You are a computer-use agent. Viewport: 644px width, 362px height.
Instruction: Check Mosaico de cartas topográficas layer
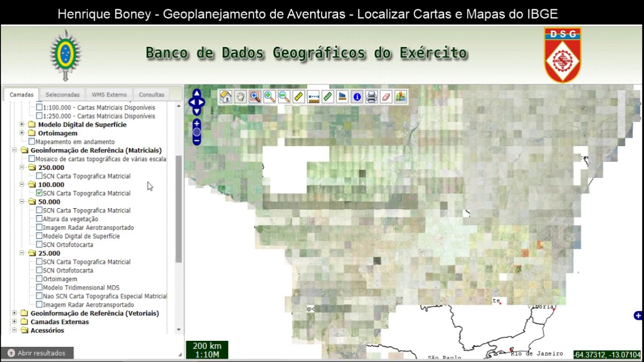coord(32,159)
